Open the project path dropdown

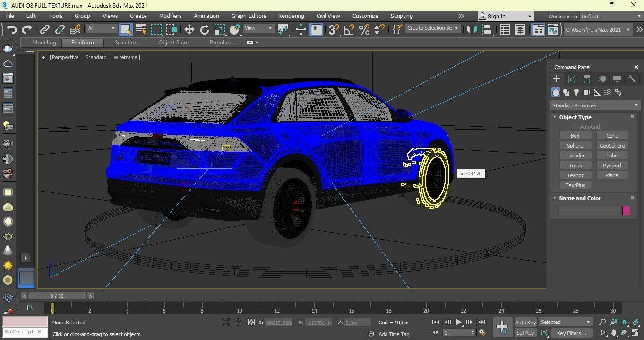598,30
